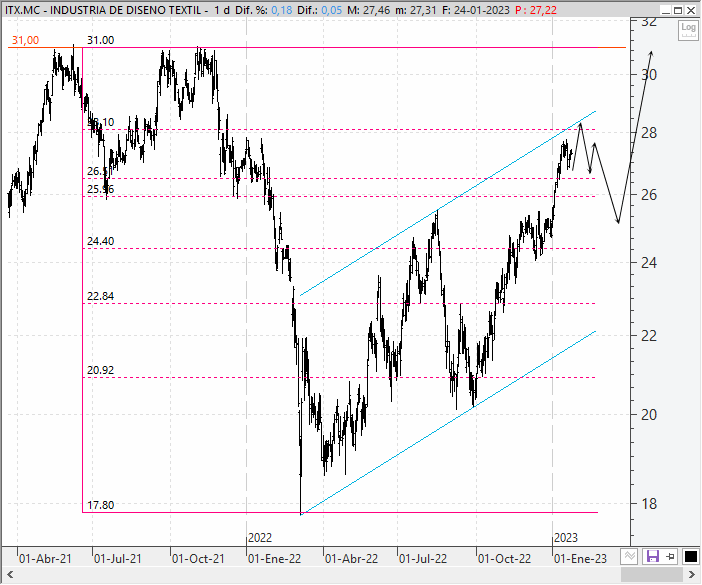Click the 01-Oct-21 date axis label

pyautogui.click(x=198, y=559)
